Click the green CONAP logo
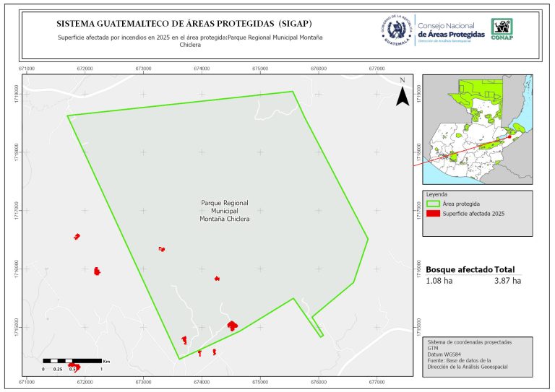 pos(503,30)
